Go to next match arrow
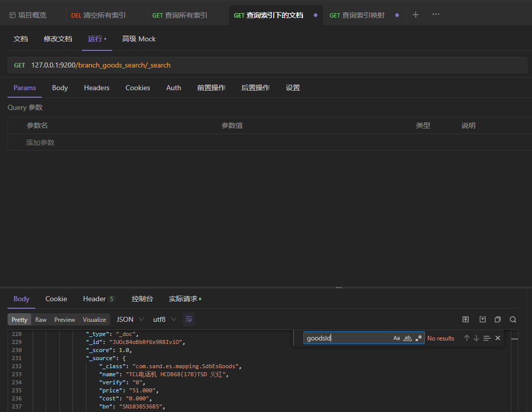 click(x=476, y=338)
